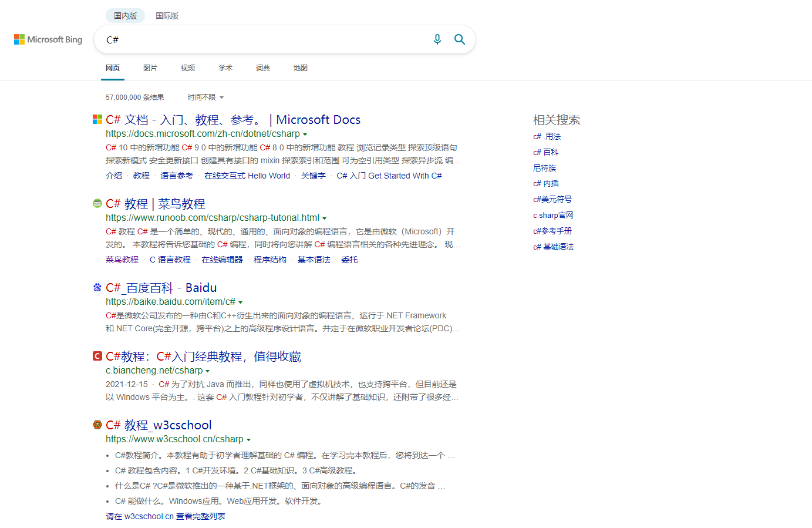Expand arrow beside w3cschool.cn URL
Viewport: 812px width, 528px height.
click(x=248, y=440)
